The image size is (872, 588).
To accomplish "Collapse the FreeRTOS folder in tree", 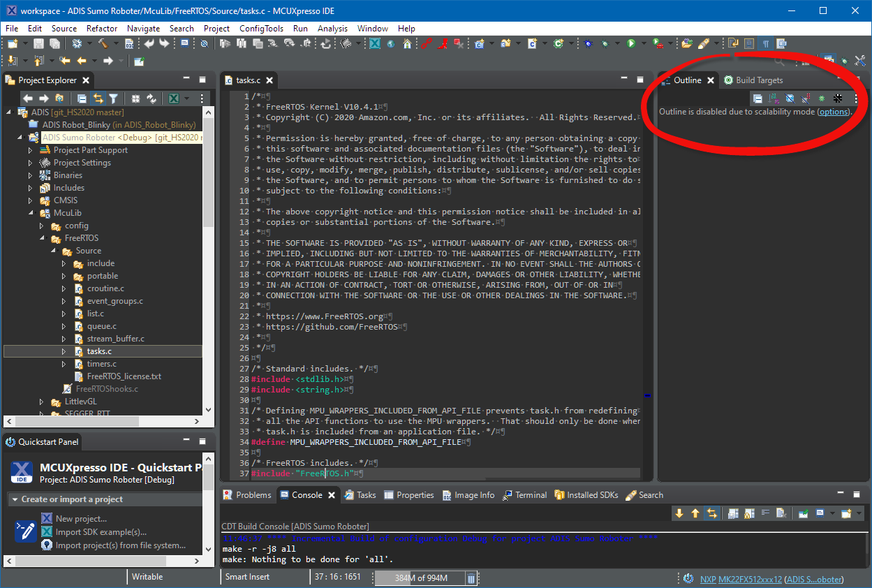I will (42, 238).
